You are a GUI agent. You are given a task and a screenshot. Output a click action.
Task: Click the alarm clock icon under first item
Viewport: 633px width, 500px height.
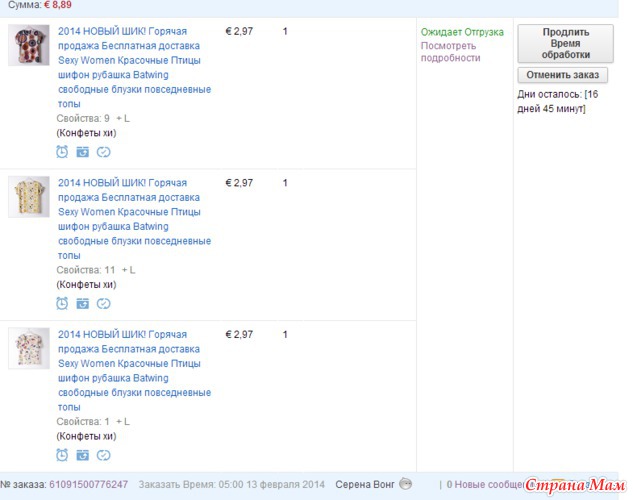pos(62,152)
